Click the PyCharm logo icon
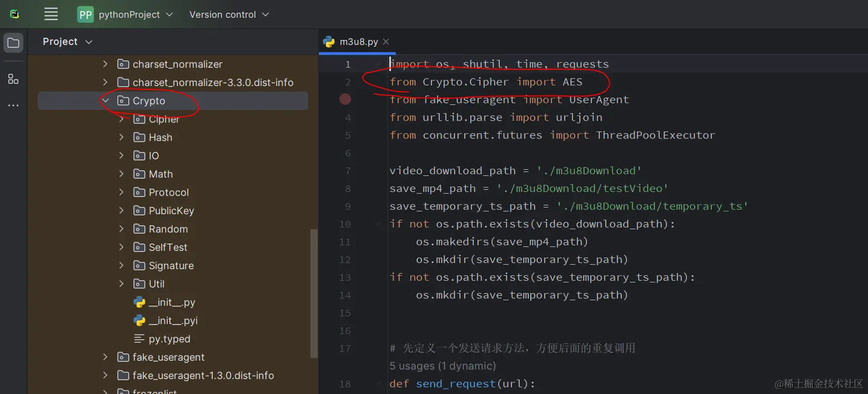Screen dimensions: 868x394 pos(14,14)
